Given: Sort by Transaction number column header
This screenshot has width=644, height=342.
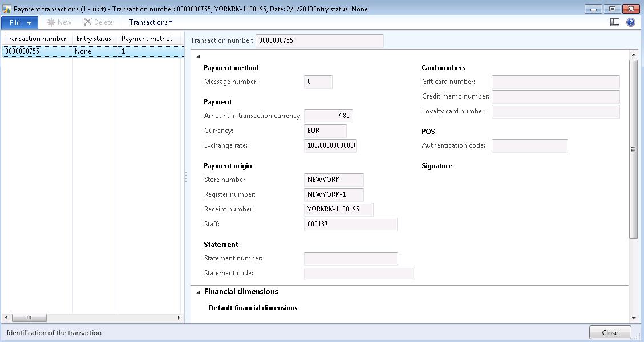Looking at the screenshot, I should click(36, 39).
